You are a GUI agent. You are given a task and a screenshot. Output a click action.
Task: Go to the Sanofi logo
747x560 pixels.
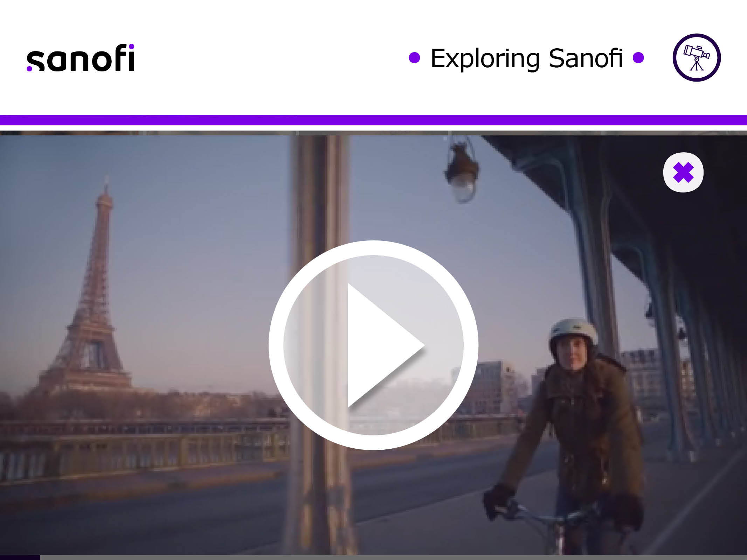click(81, 58)
